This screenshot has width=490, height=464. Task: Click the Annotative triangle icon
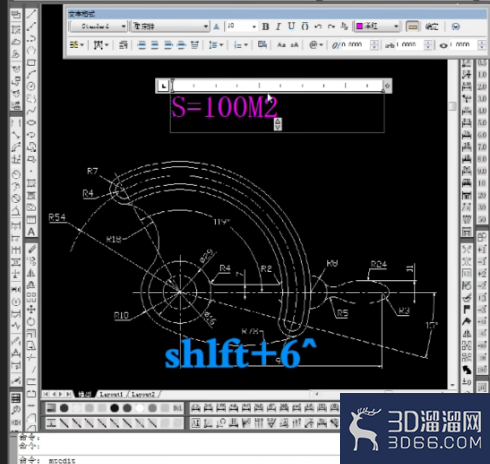coord(216,27)
